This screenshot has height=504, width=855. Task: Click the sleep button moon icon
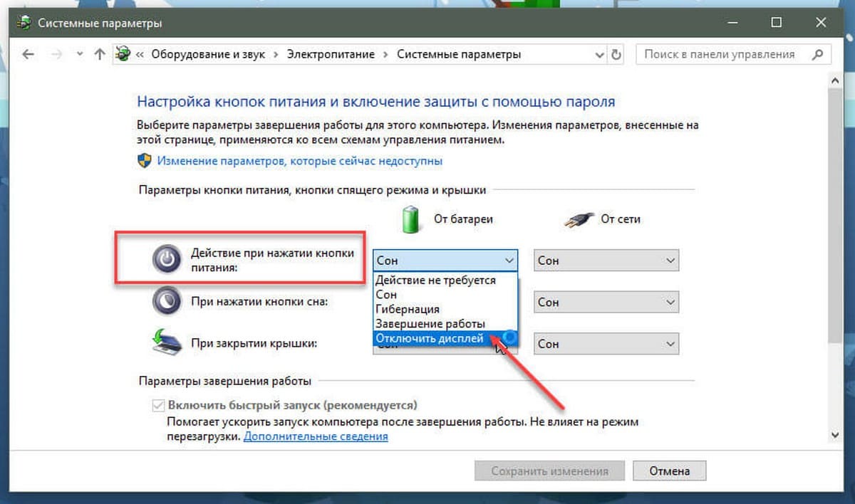167,302
